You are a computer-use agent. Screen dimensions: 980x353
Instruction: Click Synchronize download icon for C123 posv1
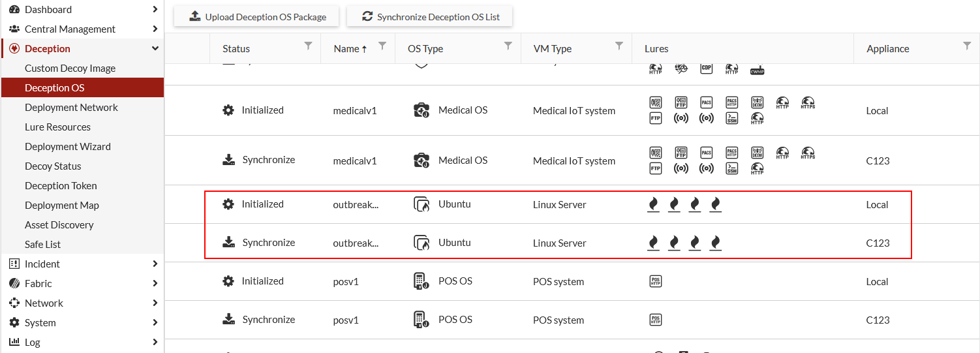228,319
